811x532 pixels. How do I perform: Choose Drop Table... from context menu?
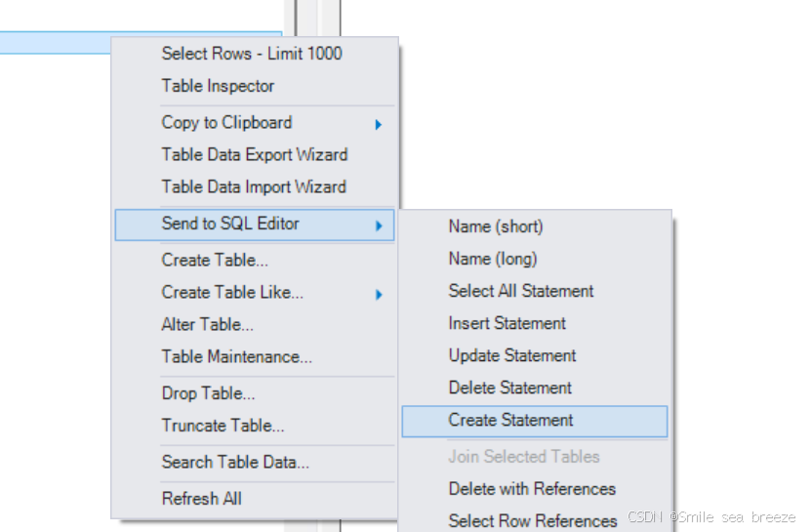pyautogui.click(x=209, y=393)
